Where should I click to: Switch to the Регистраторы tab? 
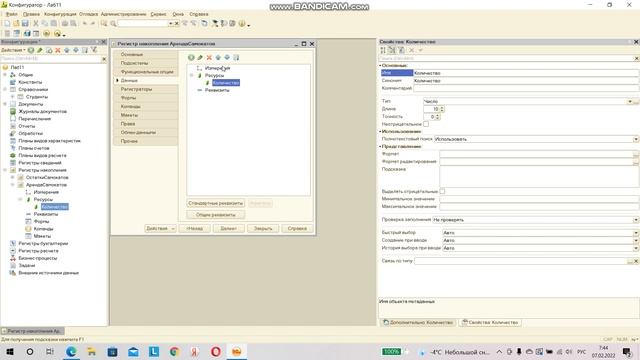pos(146,89)
